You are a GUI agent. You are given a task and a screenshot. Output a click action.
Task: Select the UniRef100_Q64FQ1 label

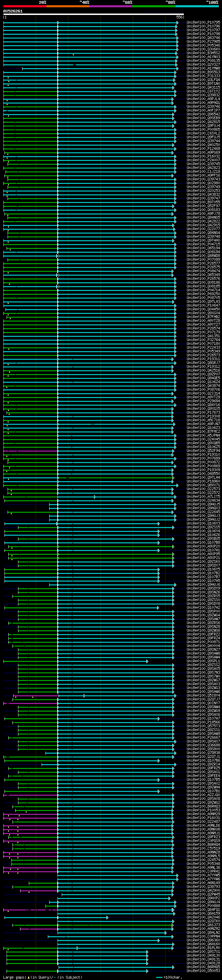pos(203,910)
